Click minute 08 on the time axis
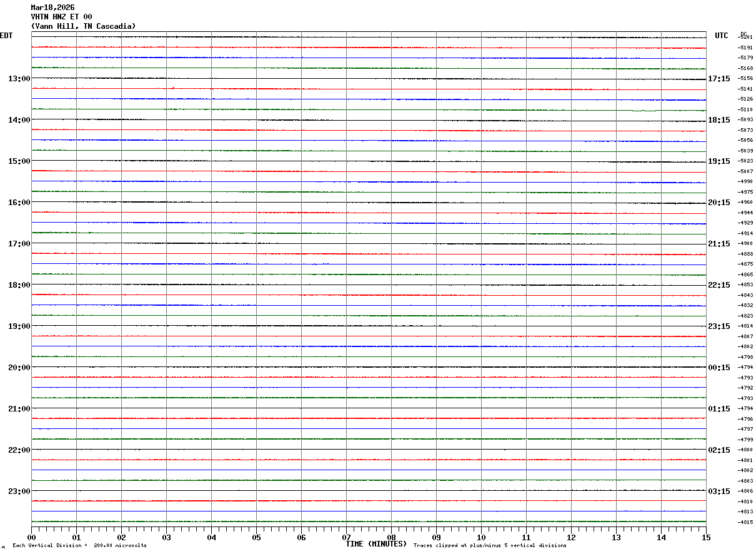The width and height of the screenshot is (756, 554). pos(391,537)
